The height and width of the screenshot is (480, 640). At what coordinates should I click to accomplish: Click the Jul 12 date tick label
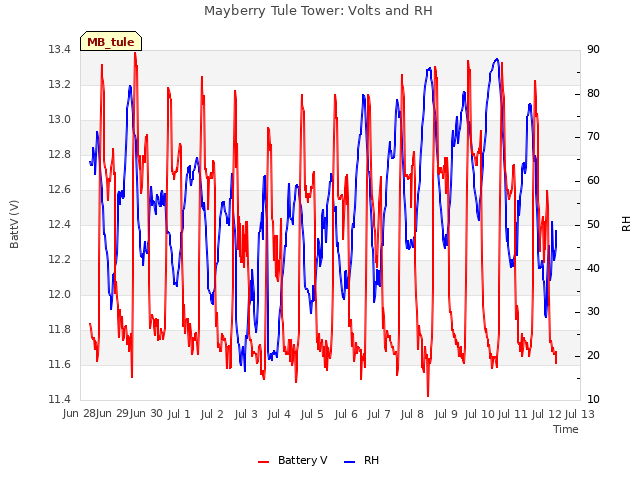click(x=547, y=414)
